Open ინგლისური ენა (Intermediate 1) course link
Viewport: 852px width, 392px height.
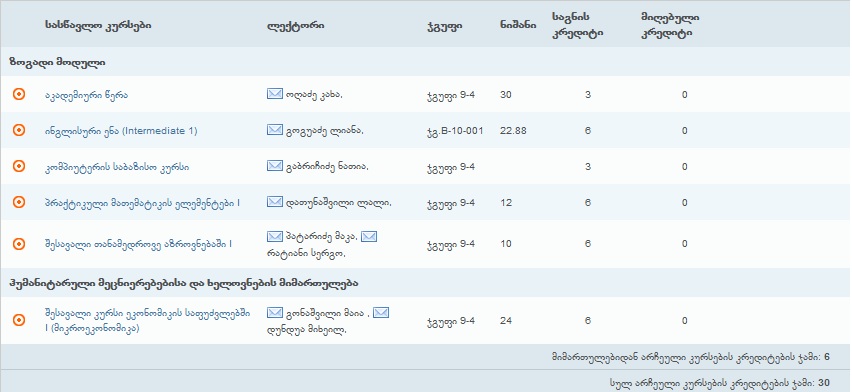coord(121,131)
